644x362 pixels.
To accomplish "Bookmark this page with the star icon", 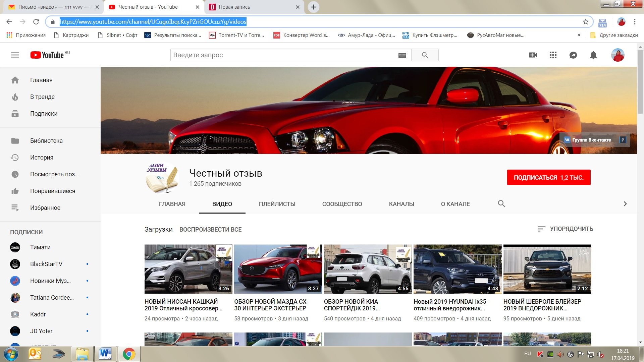I will [586, 22].
